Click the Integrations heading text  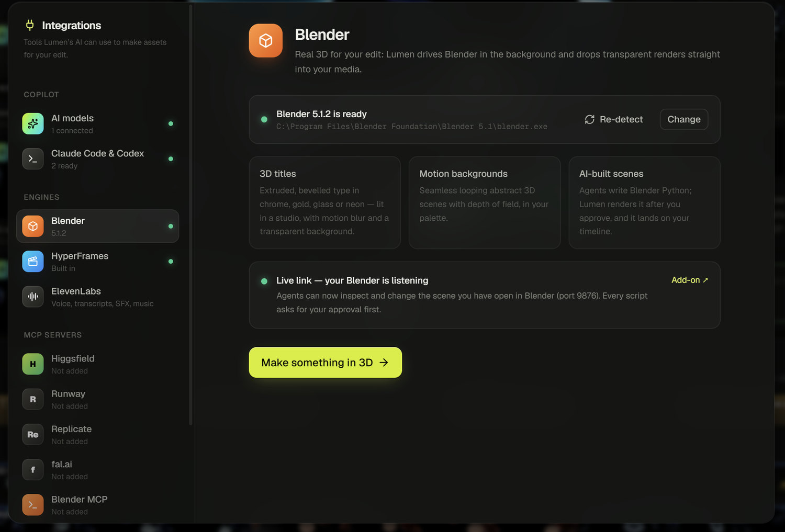pos(72,25)
